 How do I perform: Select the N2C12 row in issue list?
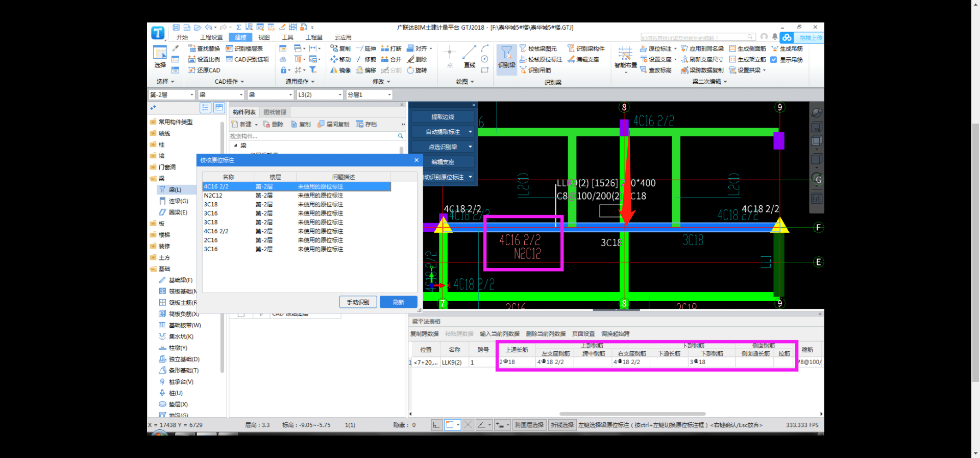coord(297,196)
